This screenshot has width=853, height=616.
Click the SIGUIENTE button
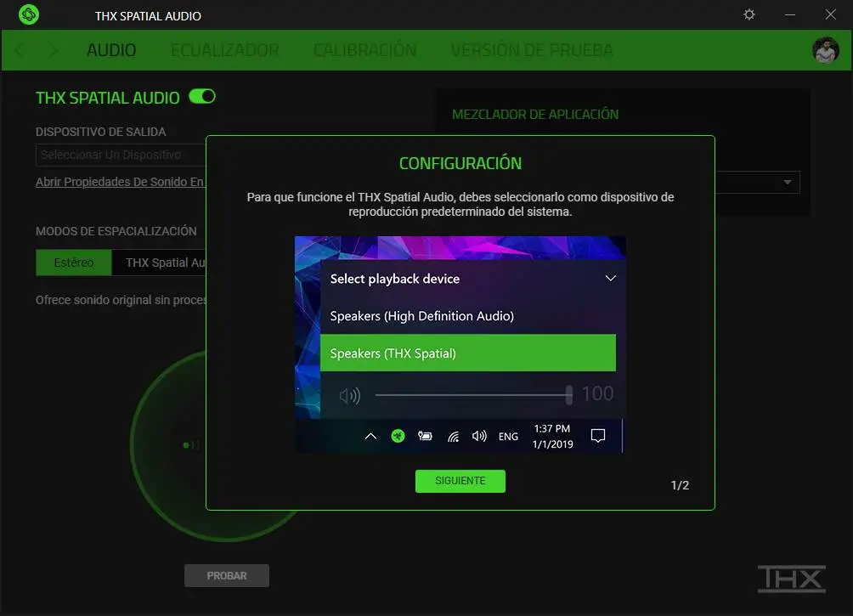(x=460, y=481)
